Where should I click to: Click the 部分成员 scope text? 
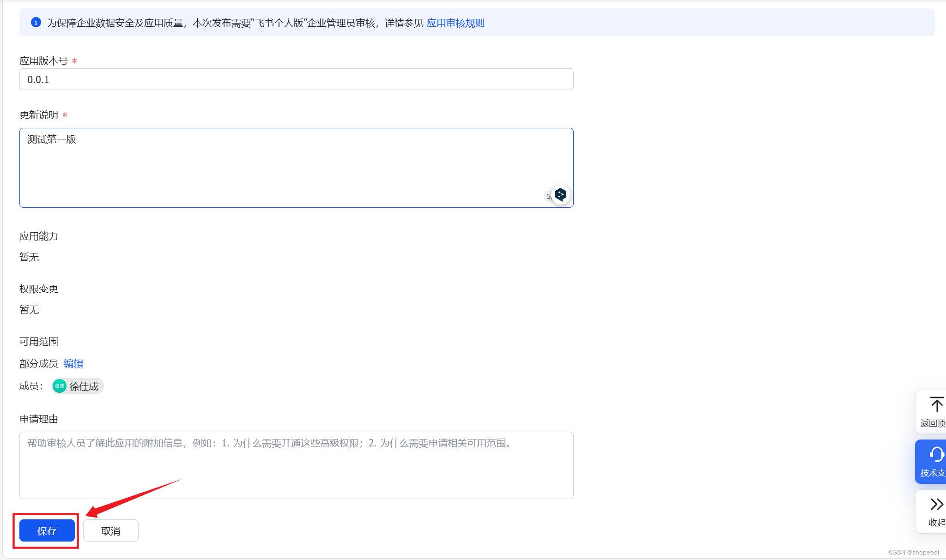click(39, 364)
